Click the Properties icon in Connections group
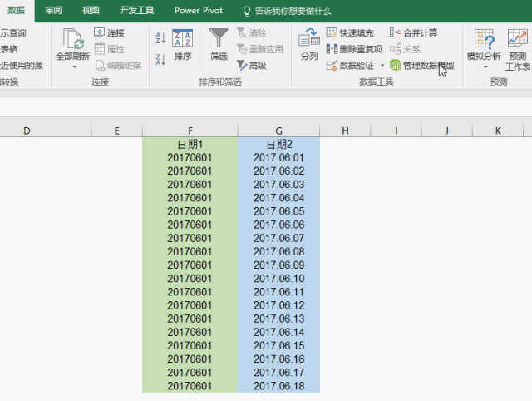The height and width of the screenshot is (401, 532). click(x=100, y=49)
